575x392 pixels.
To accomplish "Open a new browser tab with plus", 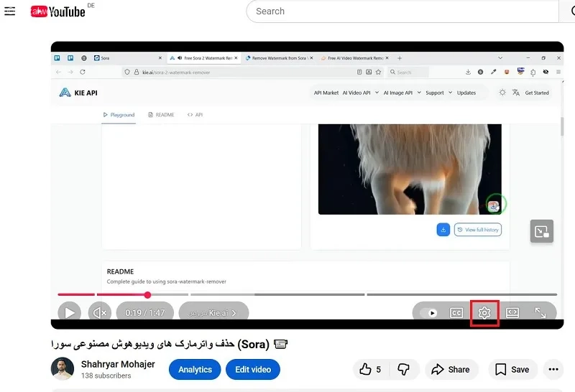I will [400, 58].
